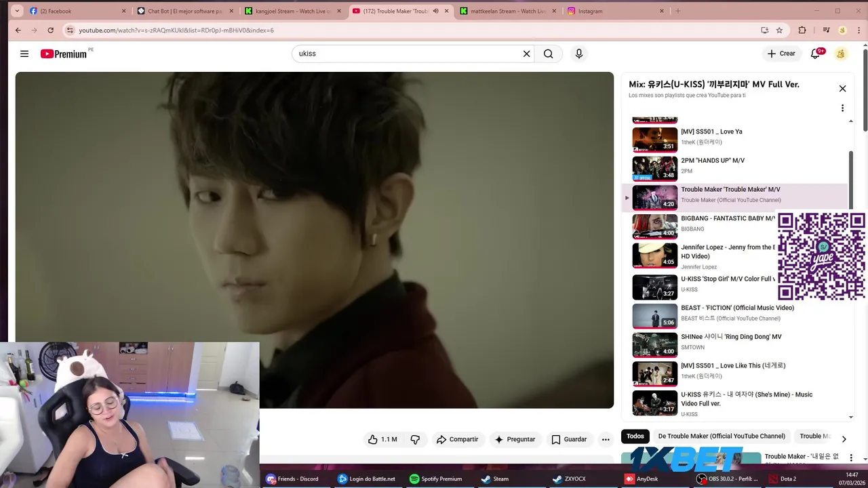
Task: Install app icon in the address bar
Action: tap(765, 30)
